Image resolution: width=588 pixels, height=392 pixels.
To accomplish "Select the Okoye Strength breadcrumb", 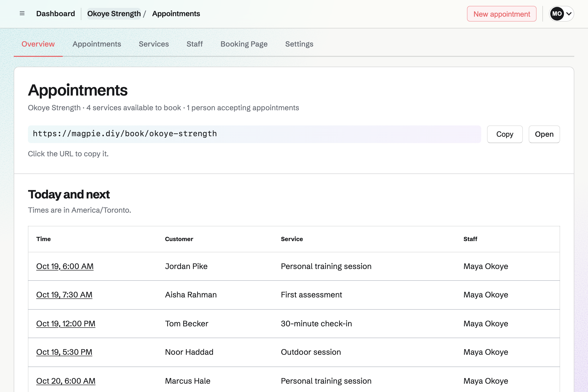I will click(x=114, y=13).
